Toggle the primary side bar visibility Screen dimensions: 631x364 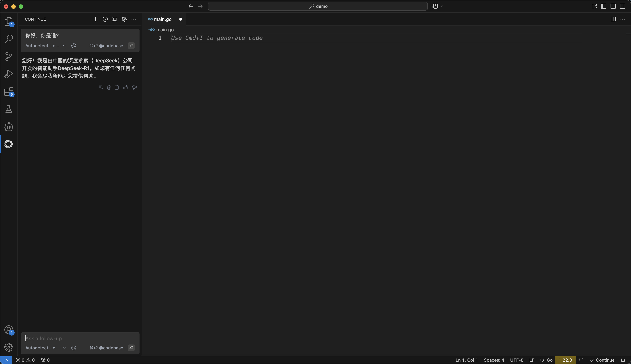coord(603,6)
